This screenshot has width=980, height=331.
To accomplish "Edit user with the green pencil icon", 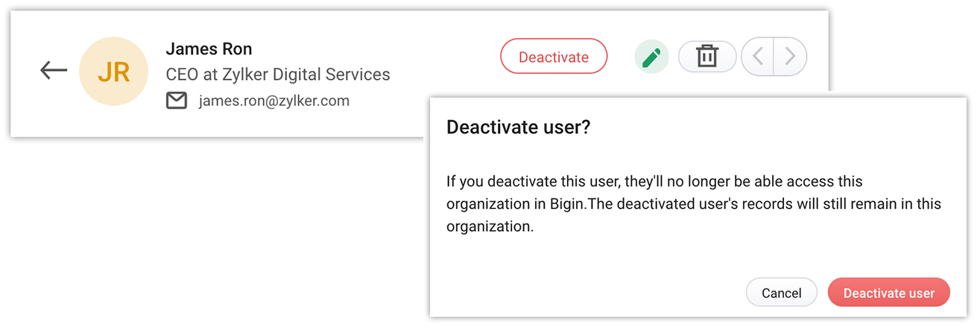I will (651, 57).
